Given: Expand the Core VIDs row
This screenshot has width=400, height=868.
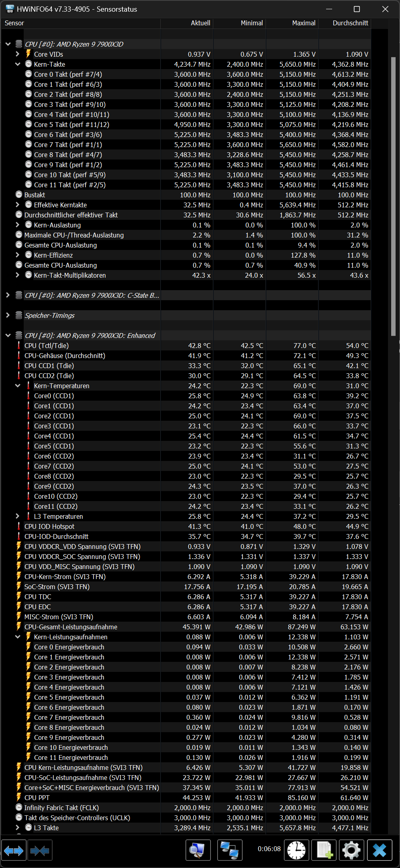Looking at the screenshot, I should (17, 54).
